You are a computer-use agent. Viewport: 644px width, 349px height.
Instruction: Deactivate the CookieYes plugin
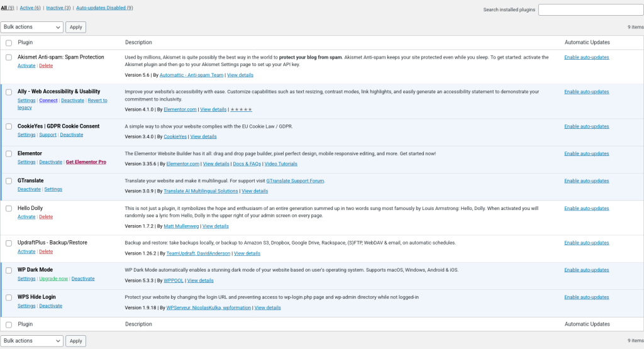(x=71, y=135)
